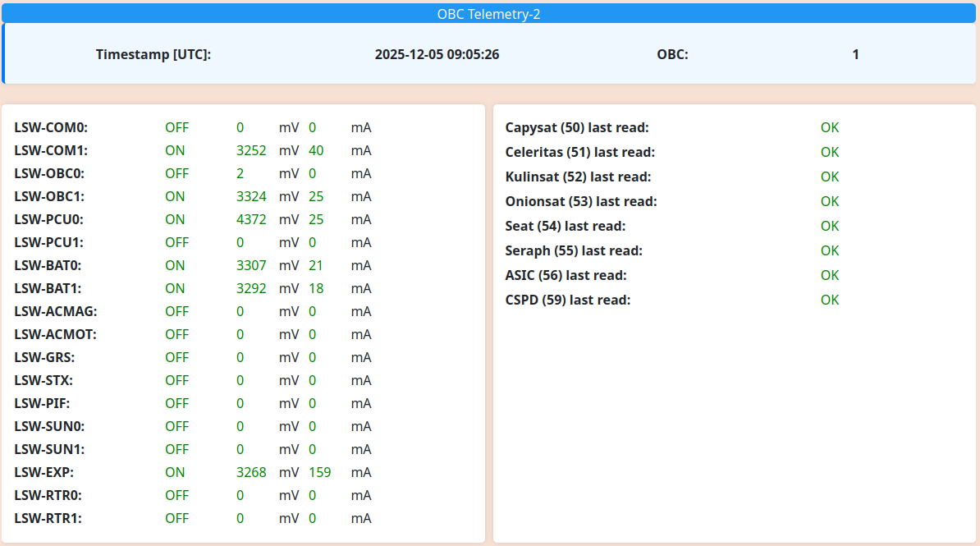Select the LSW-EXP current value 159
Screen dimensions: 980x546
319,473
